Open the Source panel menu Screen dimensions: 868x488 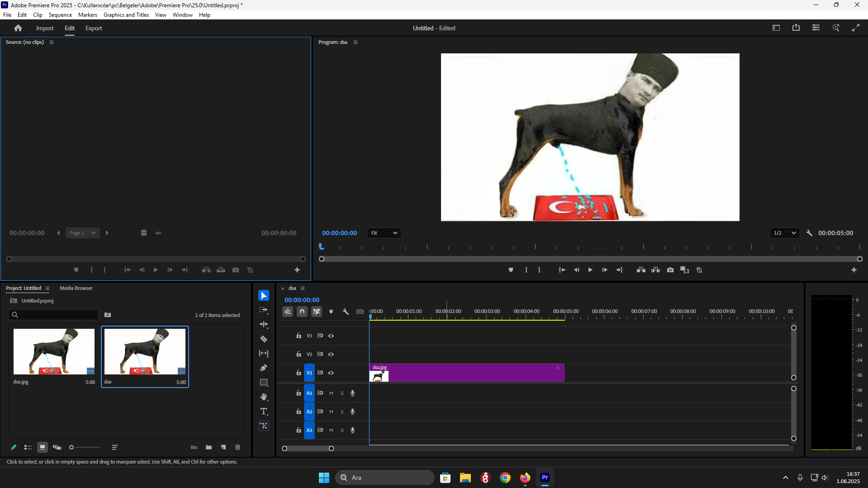tap(52, 42)
